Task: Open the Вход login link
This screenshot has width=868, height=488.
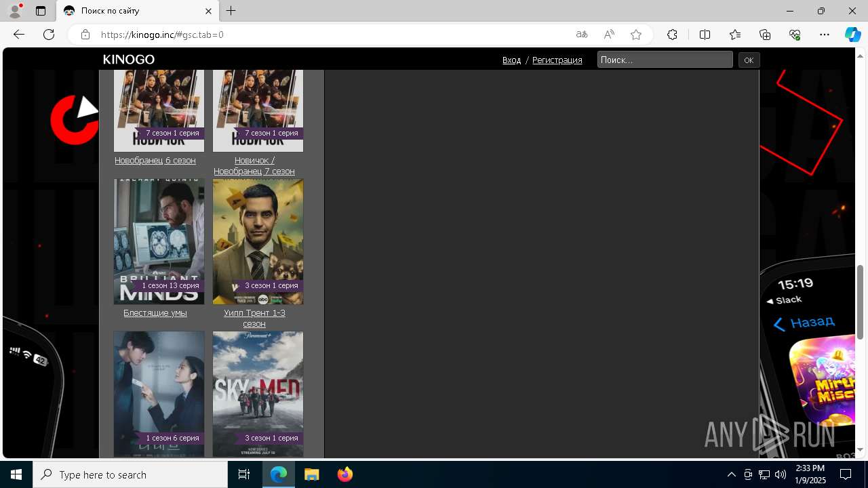Action: click(512, 60)
